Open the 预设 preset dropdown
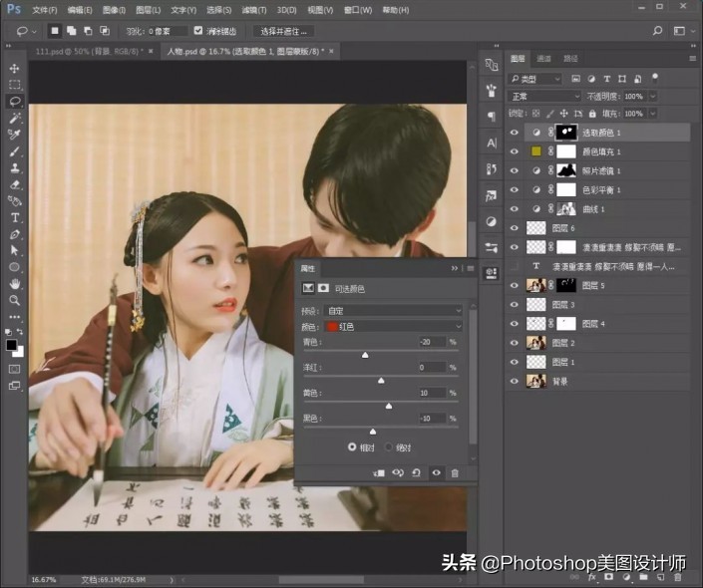 [393, 311]
